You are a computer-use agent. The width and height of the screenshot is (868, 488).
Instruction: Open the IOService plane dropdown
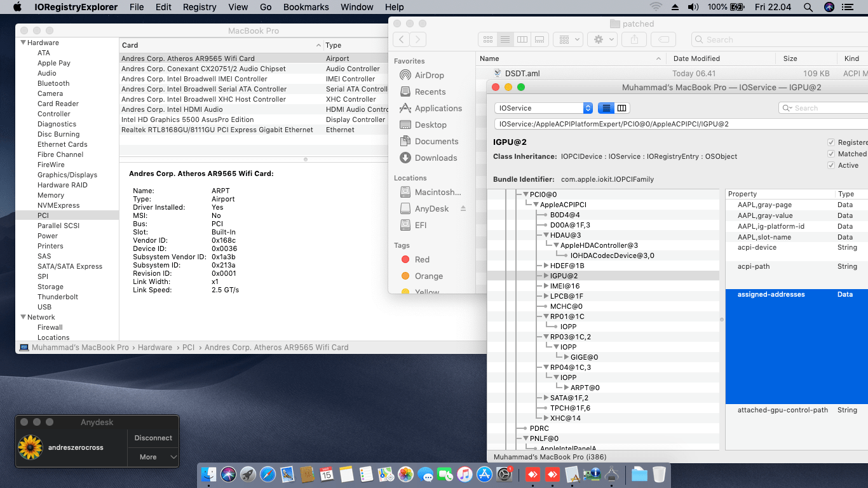[544, 108]
